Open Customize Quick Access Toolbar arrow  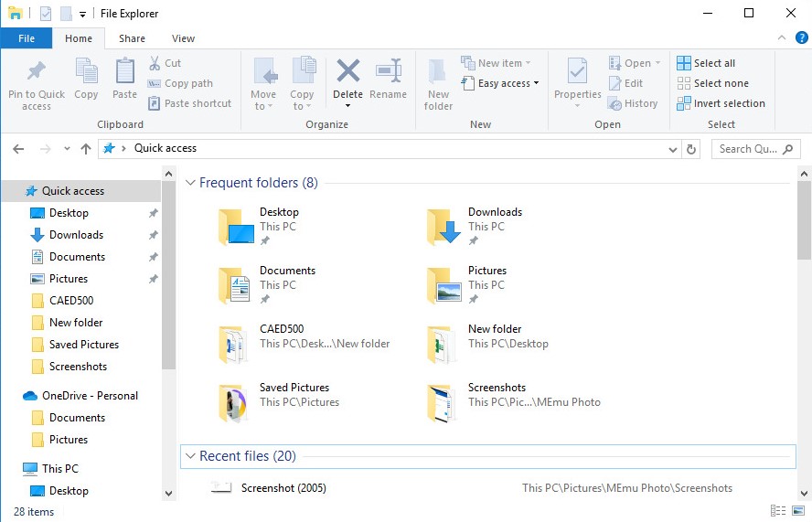[82, 15]
